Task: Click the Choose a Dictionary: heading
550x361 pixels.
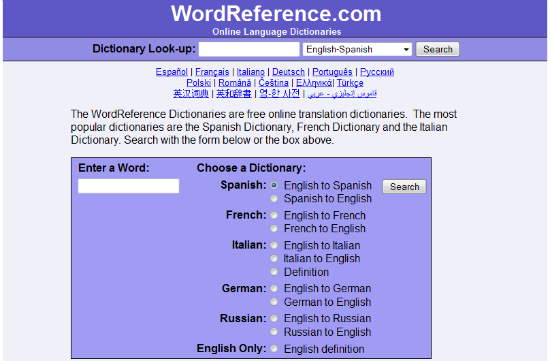Action: click(251, 168)
